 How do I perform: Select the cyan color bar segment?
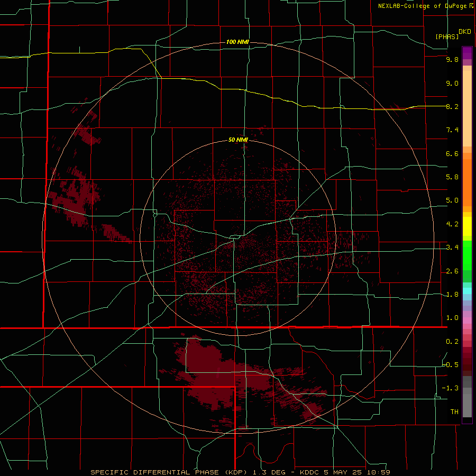point(467,291)
